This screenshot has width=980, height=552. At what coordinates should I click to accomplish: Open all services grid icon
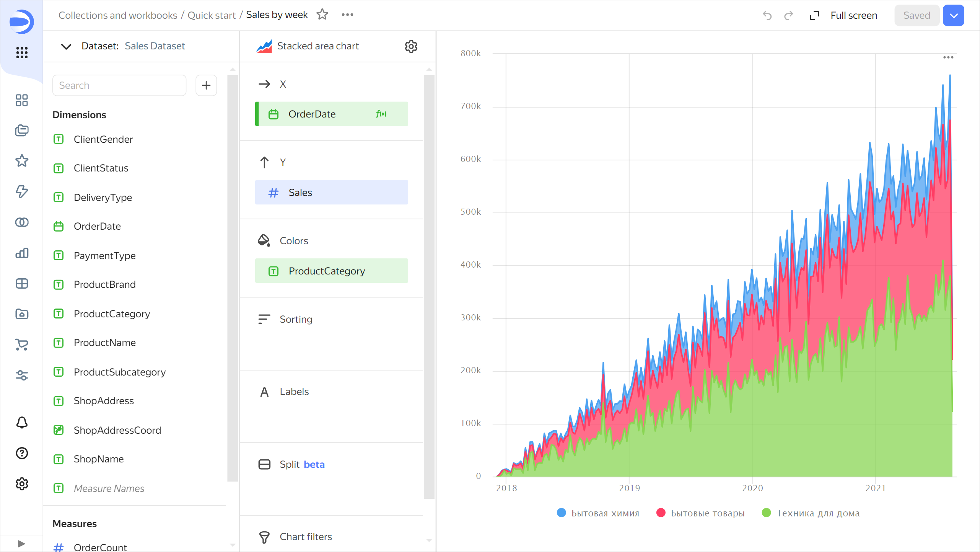click(22, 52)
